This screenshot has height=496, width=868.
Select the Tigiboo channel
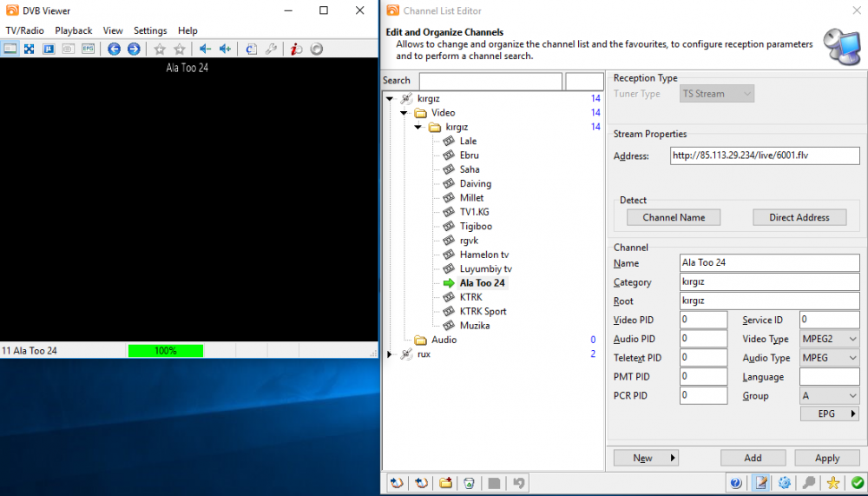476,226
